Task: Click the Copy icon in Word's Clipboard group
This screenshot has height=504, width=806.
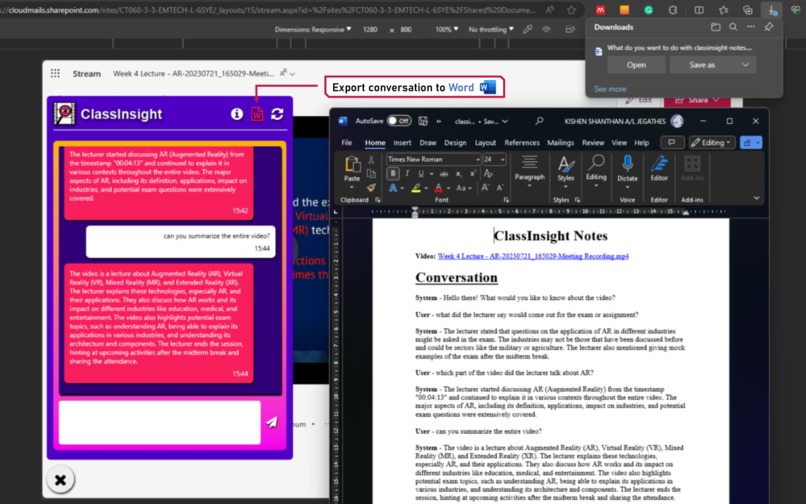Action: 371,174
